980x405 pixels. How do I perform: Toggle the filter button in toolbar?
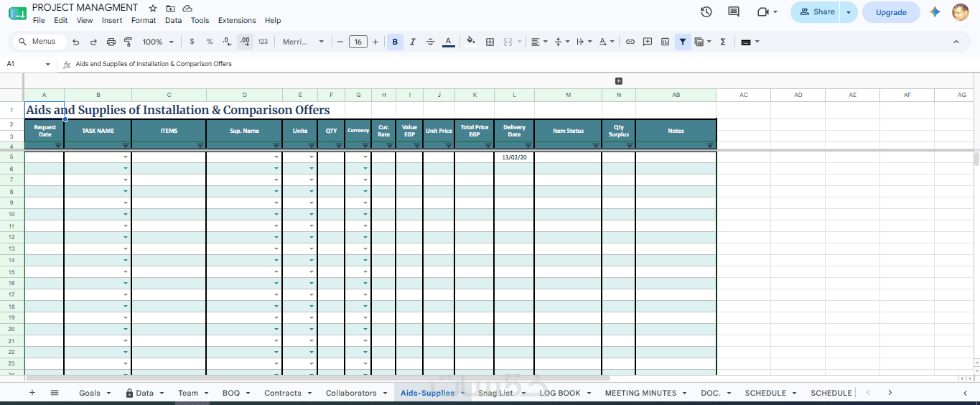683,42
